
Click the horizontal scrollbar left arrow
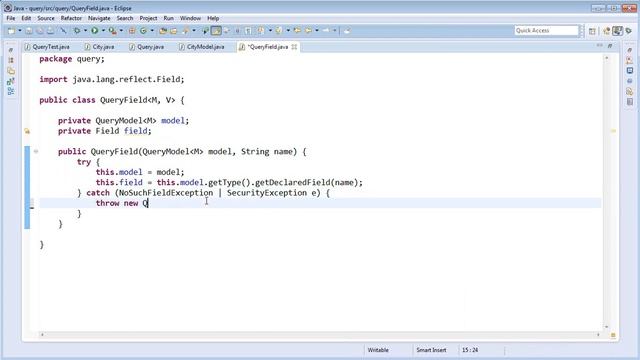coord(42,335)
